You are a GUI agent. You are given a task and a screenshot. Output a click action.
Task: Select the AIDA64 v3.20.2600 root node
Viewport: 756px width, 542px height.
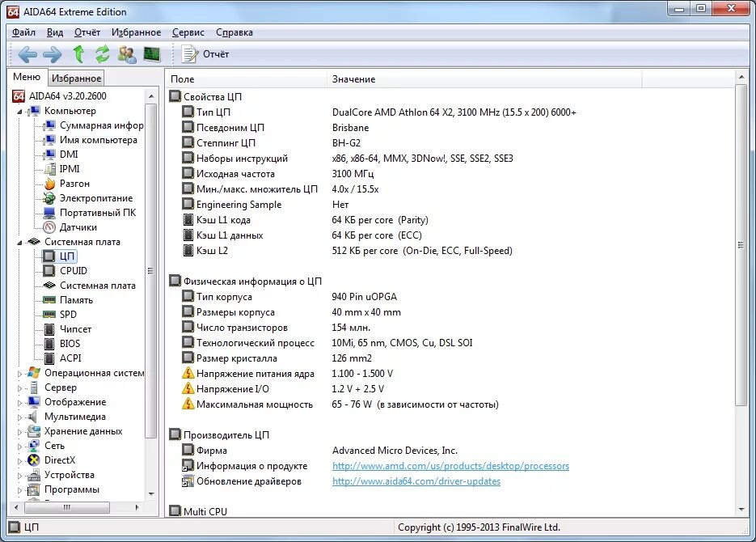pos(59,96)
